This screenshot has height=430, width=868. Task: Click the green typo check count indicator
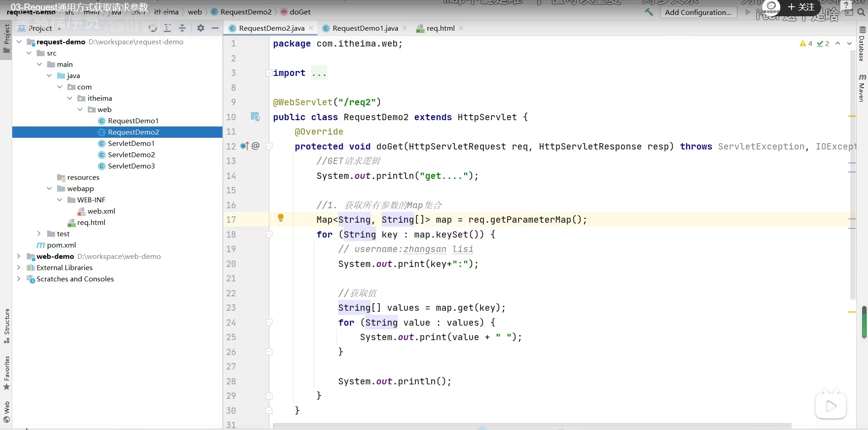pyautogui.click(x=823, y=44)
